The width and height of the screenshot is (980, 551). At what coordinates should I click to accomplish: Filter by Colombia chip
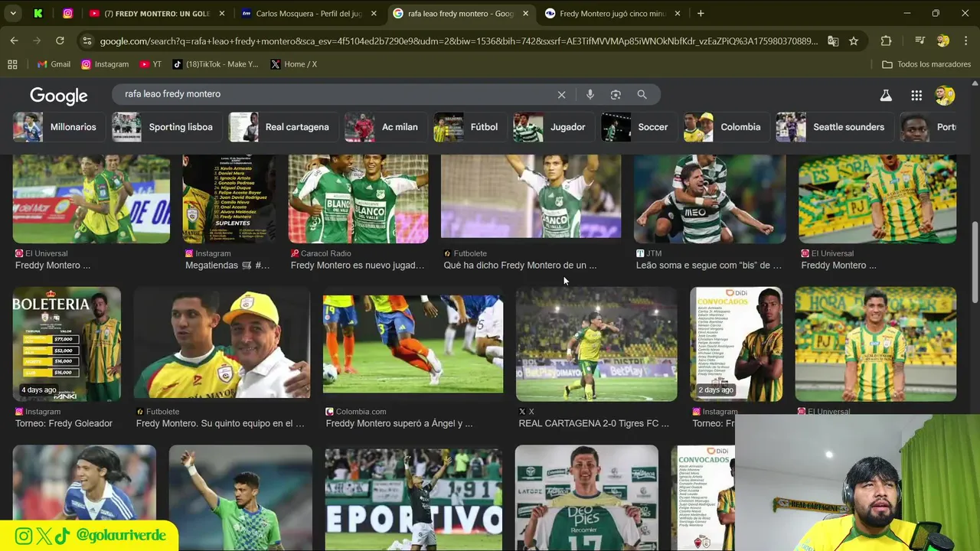(x=727, y=127)
